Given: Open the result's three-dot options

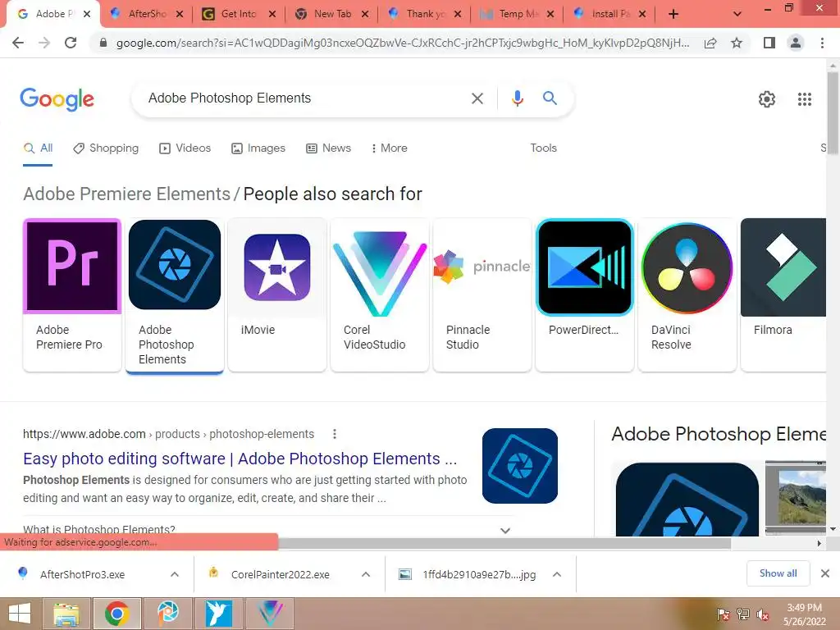Looking at the screenshot, I should point(335,434).
